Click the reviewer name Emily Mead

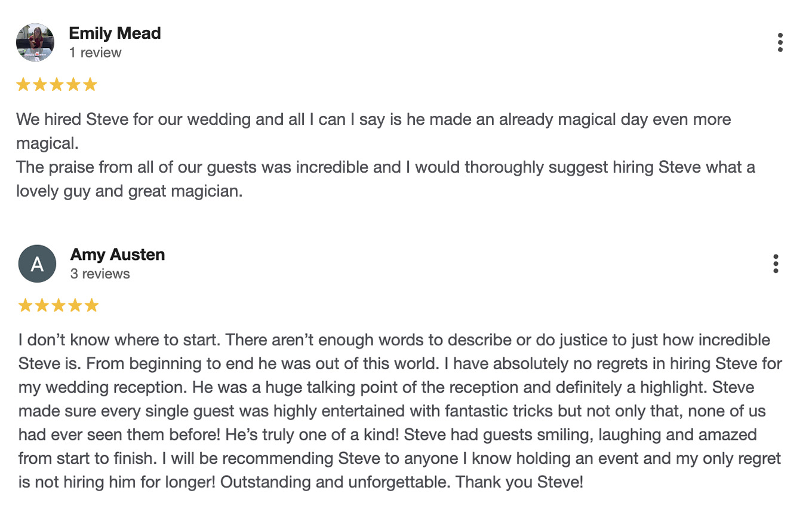115,33
